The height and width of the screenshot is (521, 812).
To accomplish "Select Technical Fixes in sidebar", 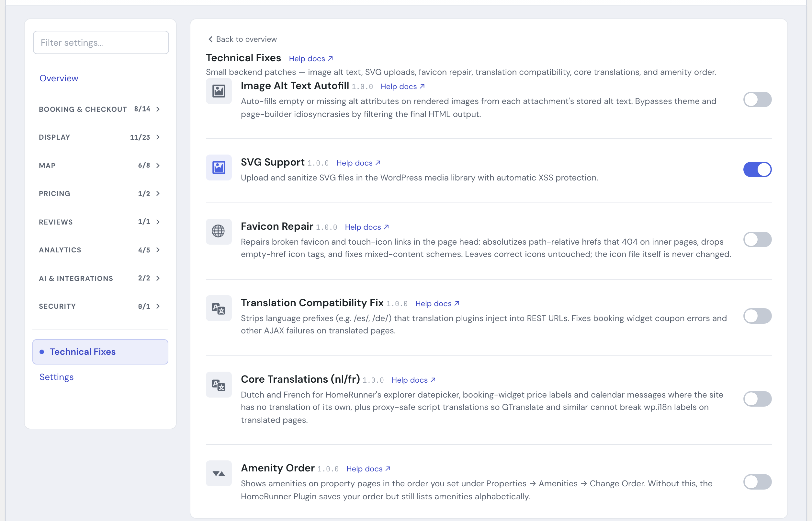I will [100, 352].
